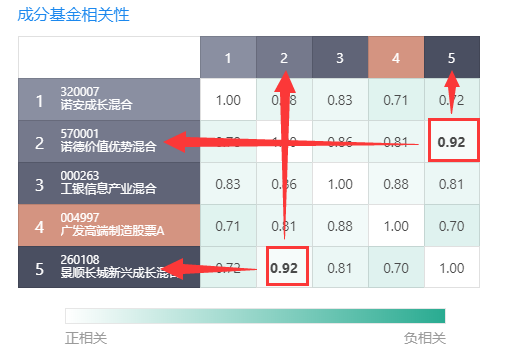522x360 pixels.
Task: Click the boxed 0.92 cell in column 5
Action: click(454, 140)
